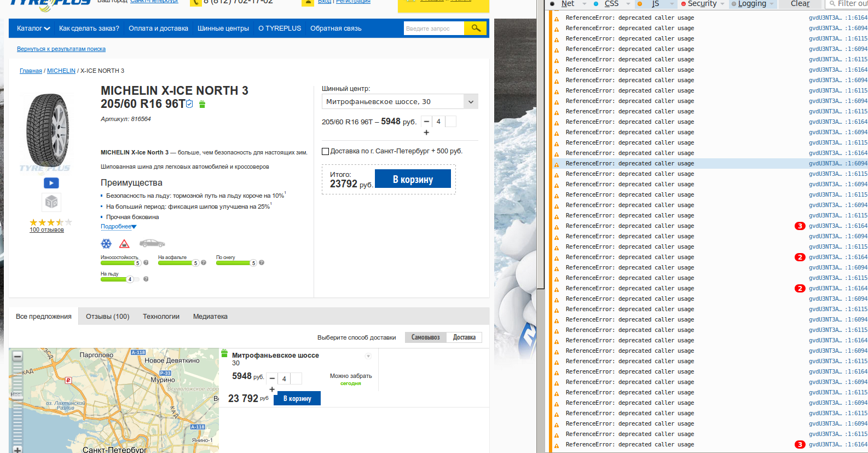Open Как сделать заказ? menu item
This screenshot has height=453, width=868.
tap(89, 28)
